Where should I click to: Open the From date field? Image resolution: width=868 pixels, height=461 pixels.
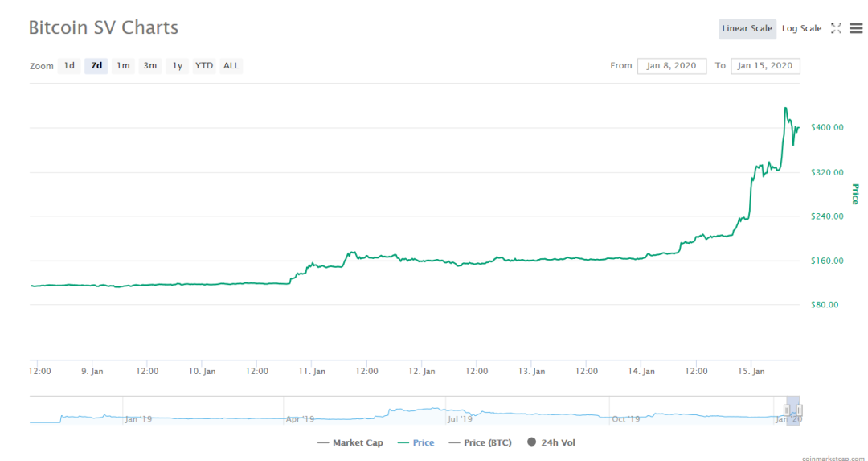click(x=672, y=66)
